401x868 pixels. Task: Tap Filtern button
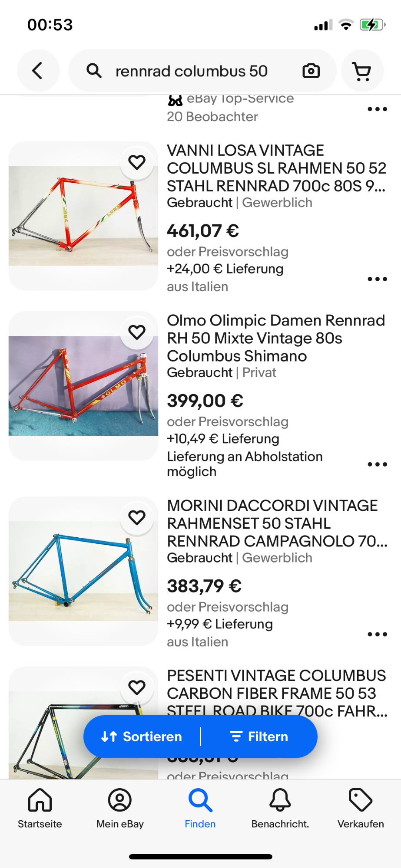(259, 736)
